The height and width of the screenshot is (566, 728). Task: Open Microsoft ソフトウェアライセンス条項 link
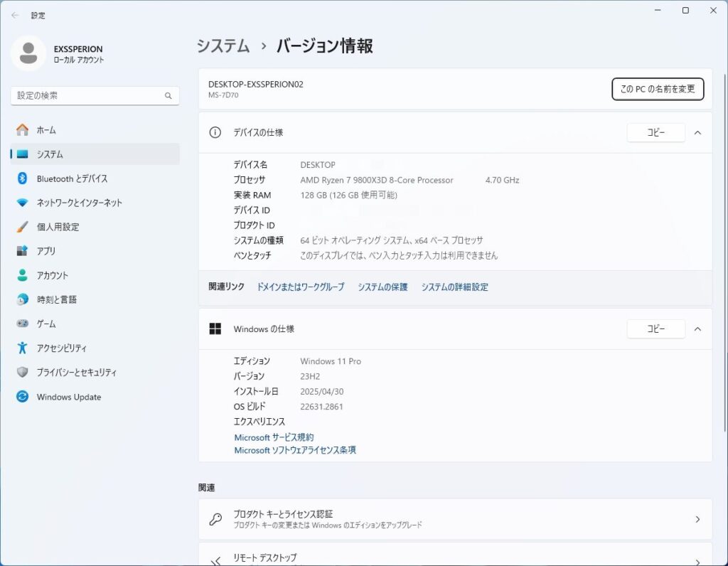[x=295, y=450]
